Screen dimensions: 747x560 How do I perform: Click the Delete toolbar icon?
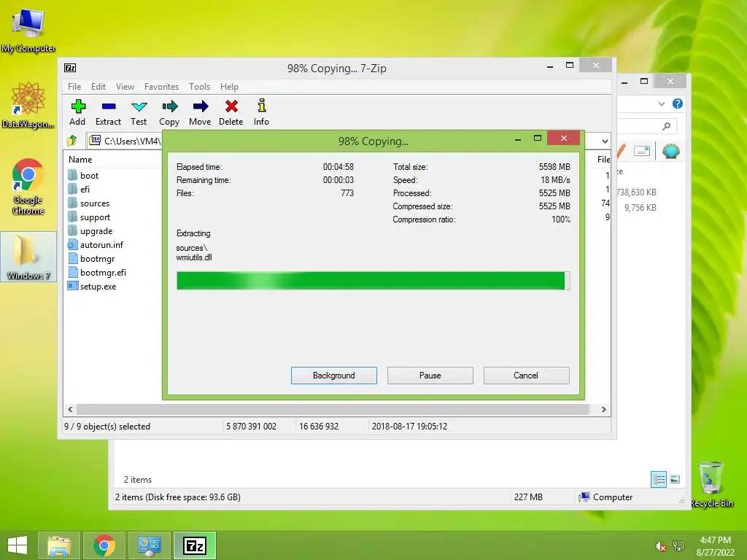tap(231, 112)
